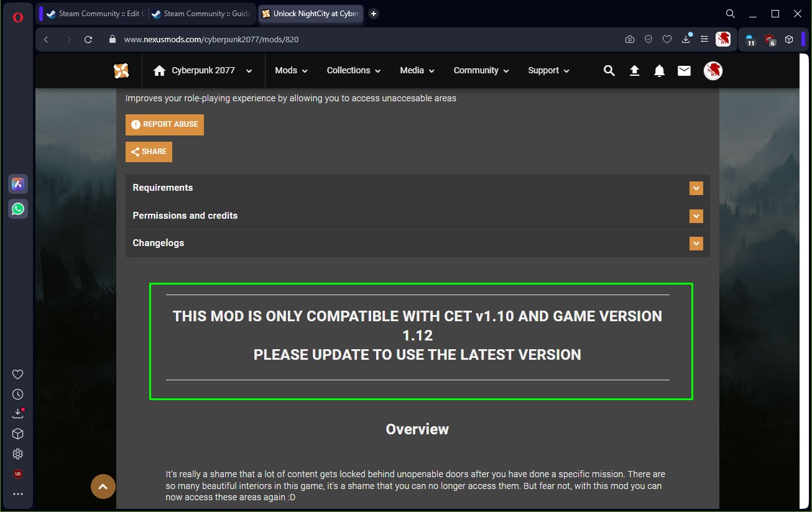Open downloads panel in the Opera sidebar
This screenshot has height=512, width=812.
coord(18,414)
